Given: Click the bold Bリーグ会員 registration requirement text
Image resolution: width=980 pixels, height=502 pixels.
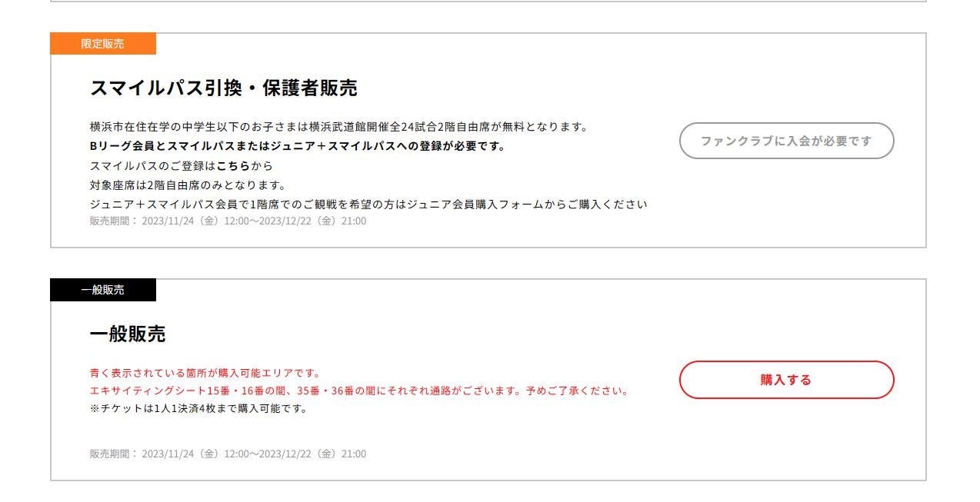Looking at the screenshot, I should 298,146.
